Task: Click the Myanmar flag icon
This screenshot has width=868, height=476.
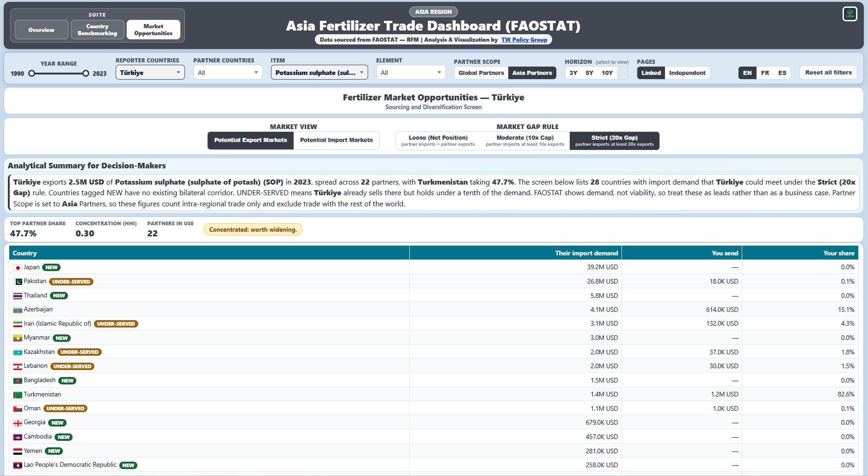Action: 18,338
